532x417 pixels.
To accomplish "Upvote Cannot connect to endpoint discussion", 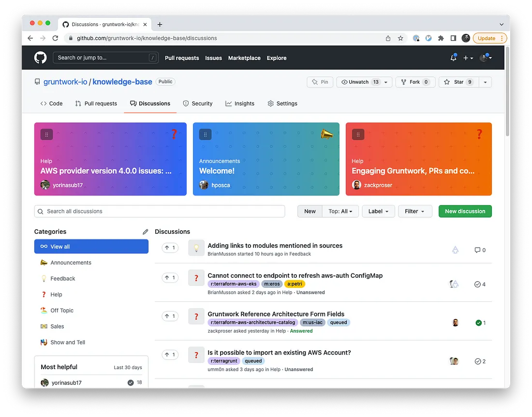I will coord(170,278).
